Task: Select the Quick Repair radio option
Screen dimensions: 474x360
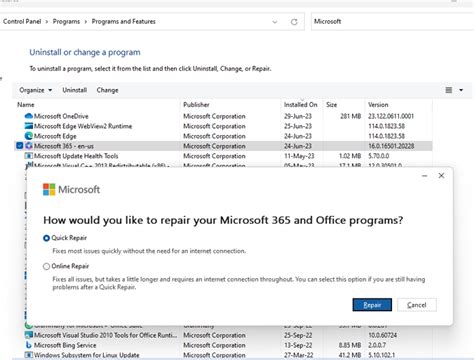Action: [x=46, y=238]
